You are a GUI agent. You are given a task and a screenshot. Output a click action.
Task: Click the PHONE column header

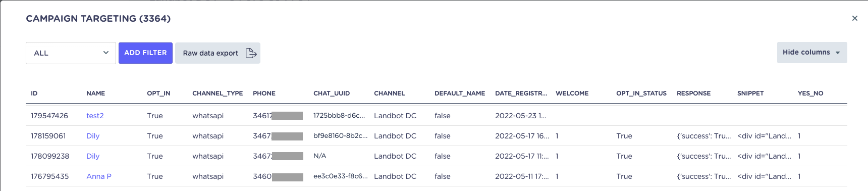pyautogui.click(x=264, y=93)
